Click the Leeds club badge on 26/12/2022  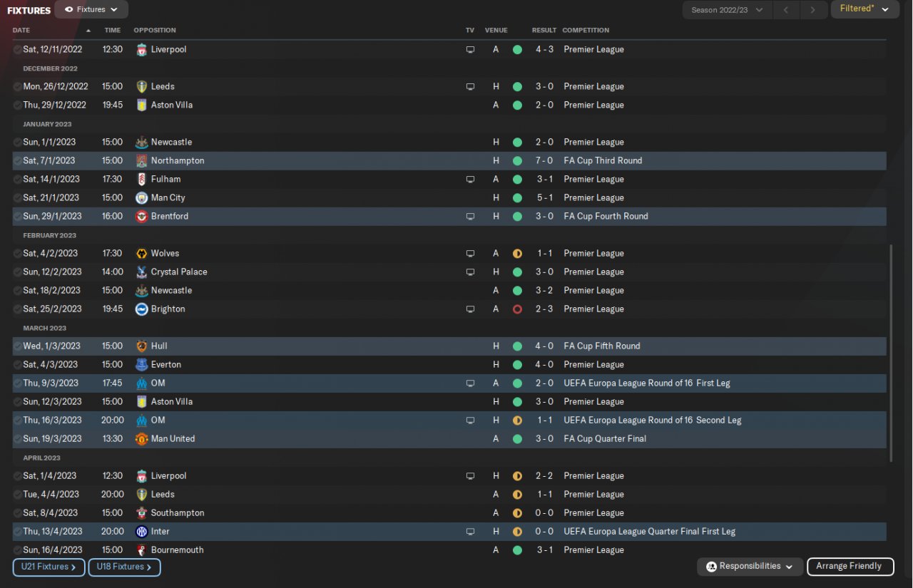click(x=141, y=87)
